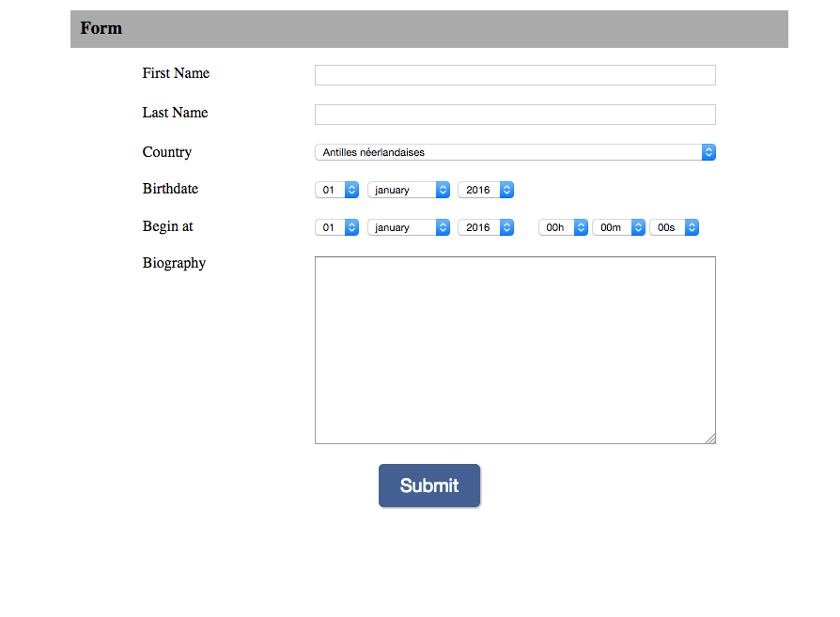The width and height of the screenshot is (840, 617).
Task: Open the Begin at day dropdown
Action: coord(336,227)
